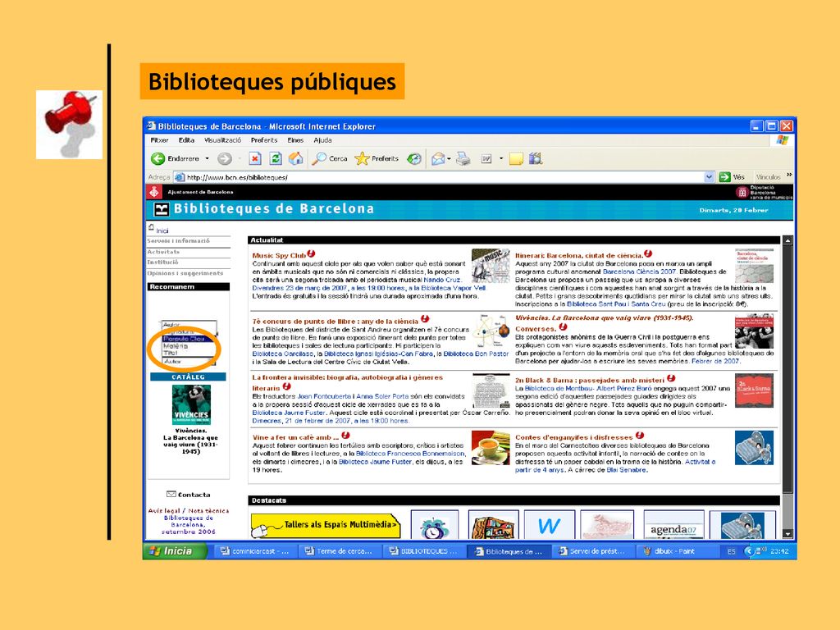840x630 pixels.
Task: Open the Visualització menu
Action: click(x=223, y=140)
